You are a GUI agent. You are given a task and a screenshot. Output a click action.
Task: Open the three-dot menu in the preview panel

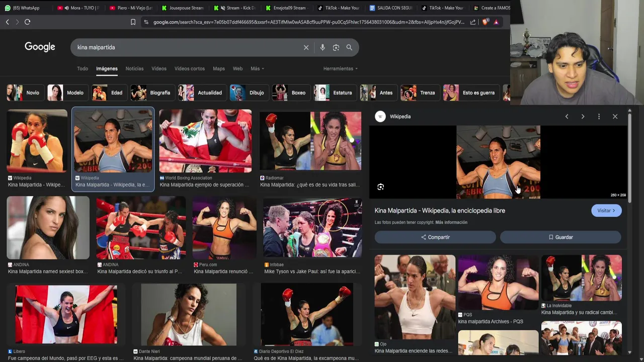click(x=599, y=117)
